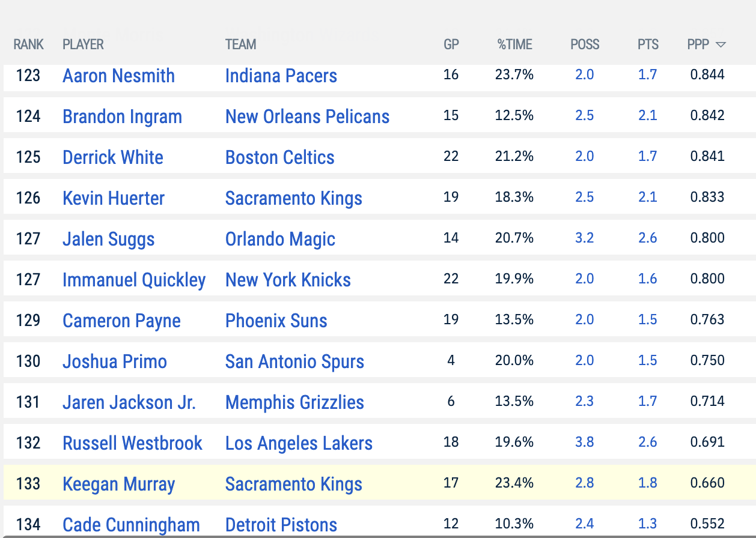Image resolution: width=756 pixels, height=538 pixels.
Task: Visit the Phoenix Suns team link
Action: (x=276, y=321)
